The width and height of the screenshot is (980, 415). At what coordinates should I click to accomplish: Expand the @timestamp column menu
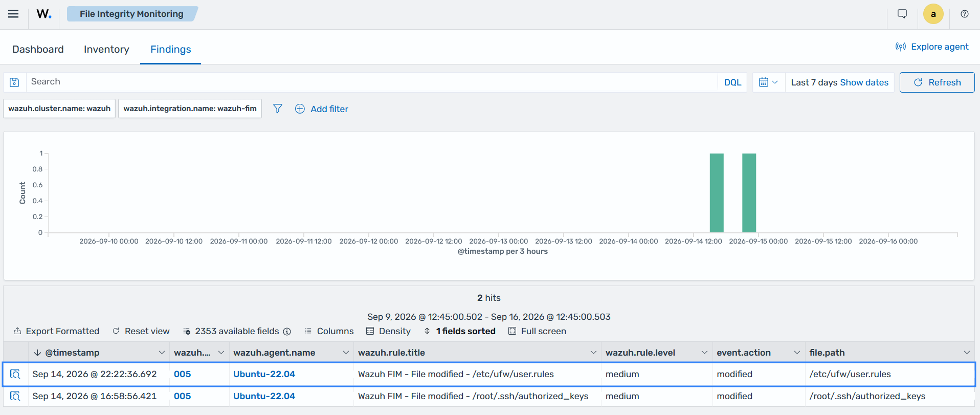[162, 353]
